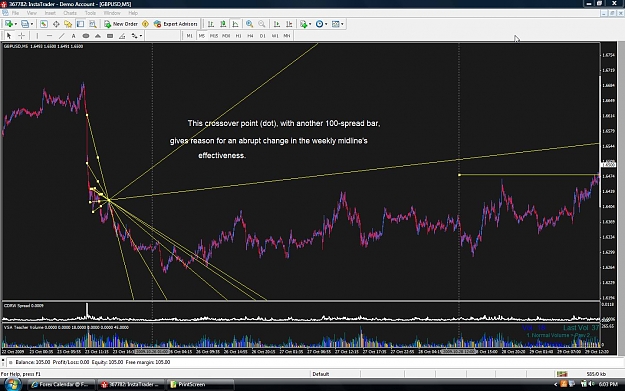Viewport: 625px width, 391px height.
Task: Expand the Periods dropdown arrow
Action: point(326,24)
